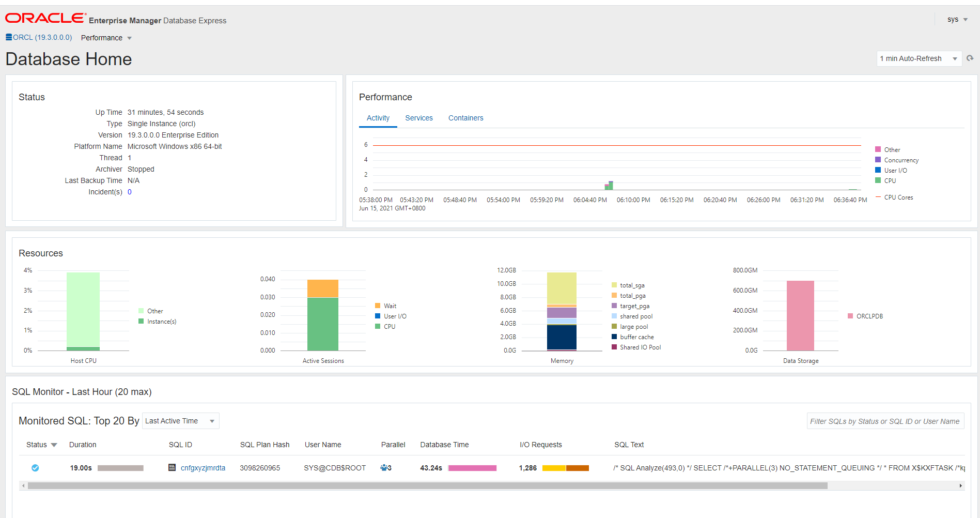Click the buffer cache legend swatch
The width and height of the screenshot is (980, 518).
(x=614, y=337)
